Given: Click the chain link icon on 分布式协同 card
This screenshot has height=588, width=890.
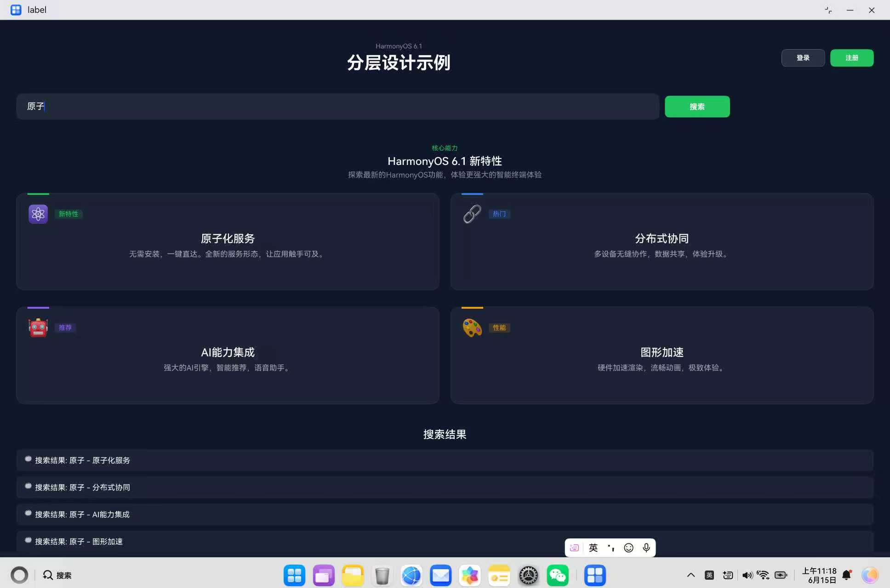Looking at the screenshot, I should tap(472, 214).
